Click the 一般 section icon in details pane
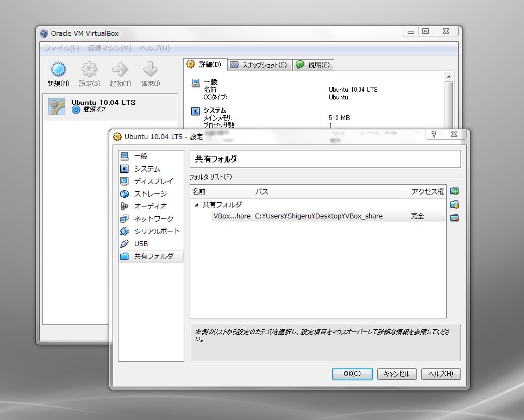This screenshot has height=420, width=524. [196, 83]
